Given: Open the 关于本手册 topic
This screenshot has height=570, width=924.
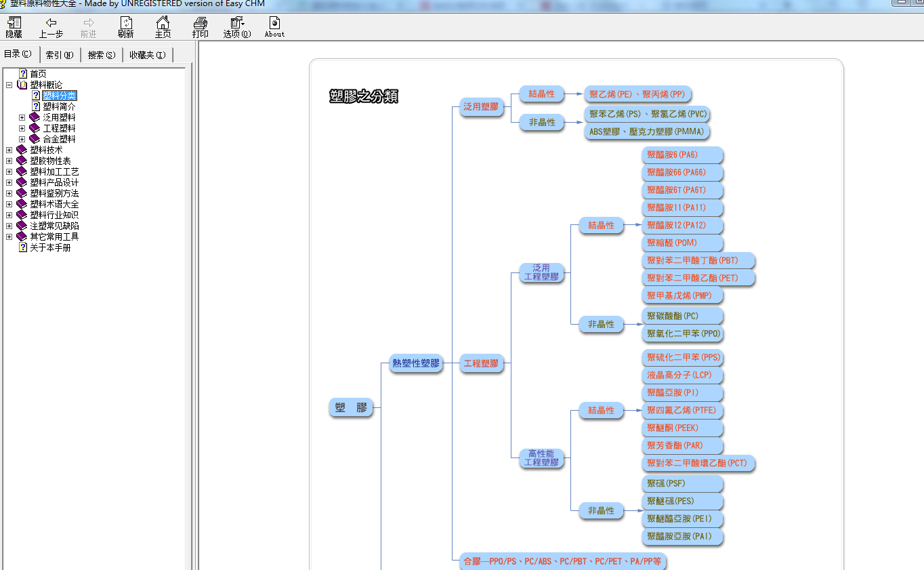Looking at the screenshot, I should tap(50, 247).
